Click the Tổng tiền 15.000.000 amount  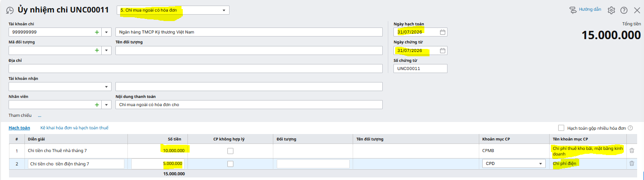(x=611, y=35)
